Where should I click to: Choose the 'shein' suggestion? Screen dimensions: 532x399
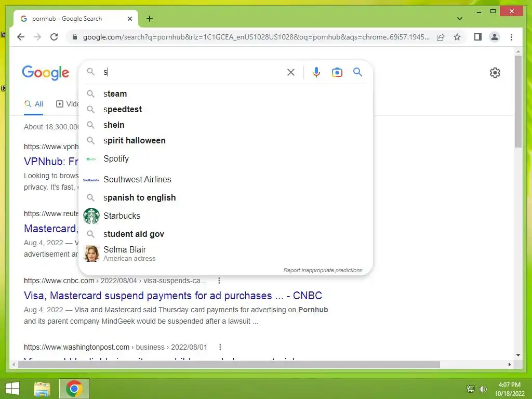(x=225, y=125)
